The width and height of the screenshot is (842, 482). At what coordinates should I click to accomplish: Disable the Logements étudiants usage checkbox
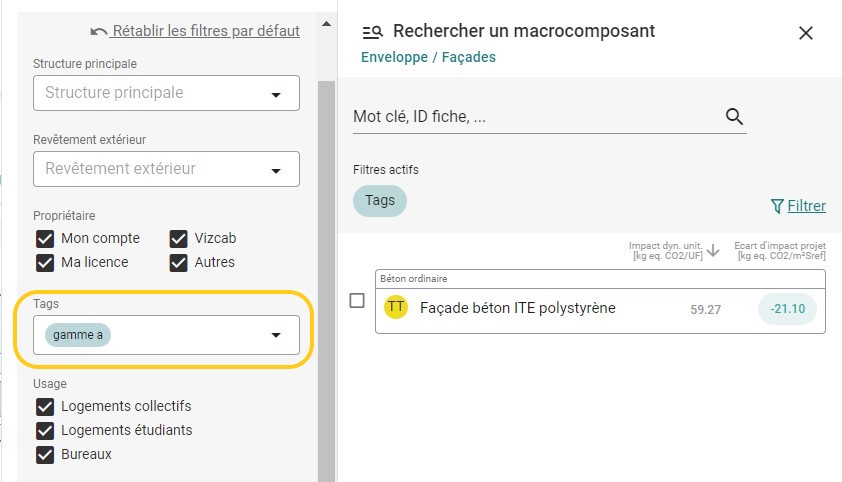coord(45,430)
